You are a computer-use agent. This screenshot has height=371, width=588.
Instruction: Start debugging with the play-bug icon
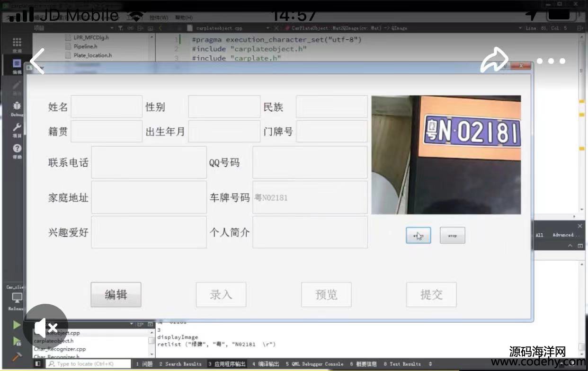coord(17,341)
